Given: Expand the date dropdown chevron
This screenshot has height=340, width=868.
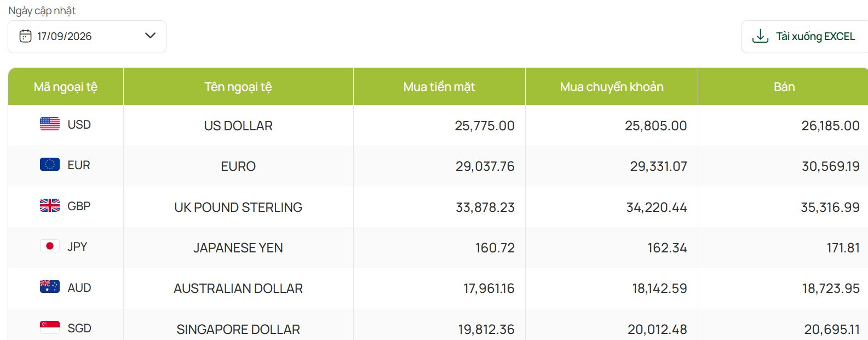Looking at the screenshot, I should (150, 36).
